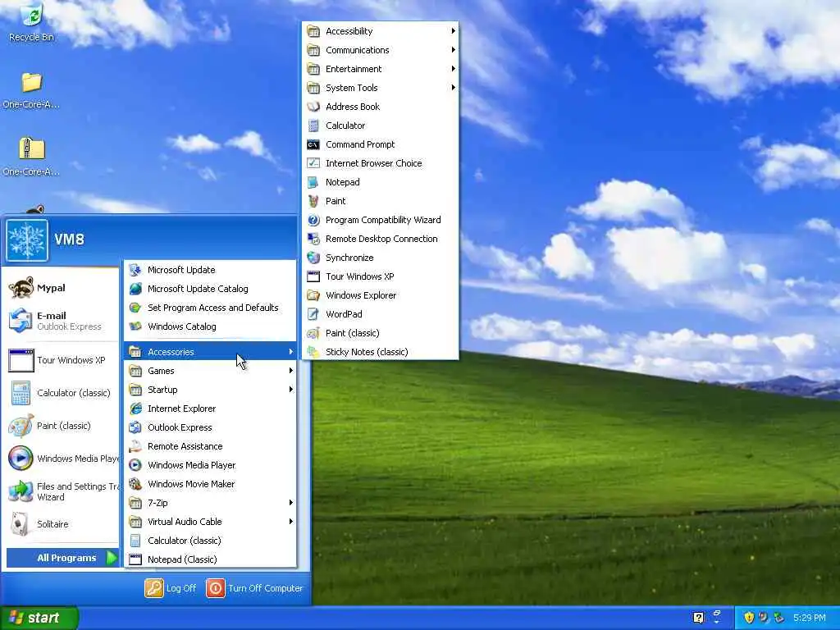Screen dimensions: 840x630
Task: Launch pinned Windows Media Player item
Action: pos(62,459)
